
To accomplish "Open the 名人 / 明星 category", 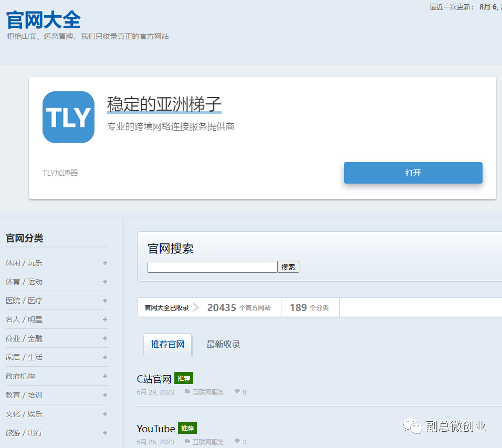I will (x=24, y=319).
